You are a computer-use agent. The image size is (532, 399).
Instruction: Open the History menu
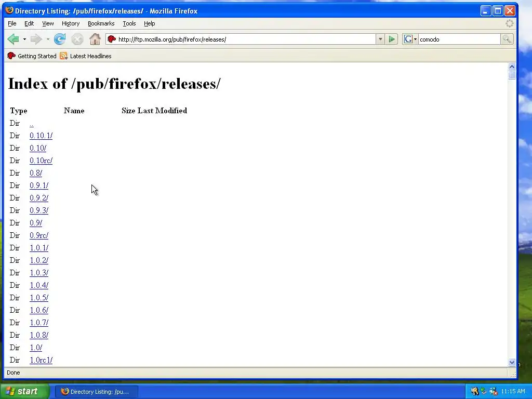[71, 23]
